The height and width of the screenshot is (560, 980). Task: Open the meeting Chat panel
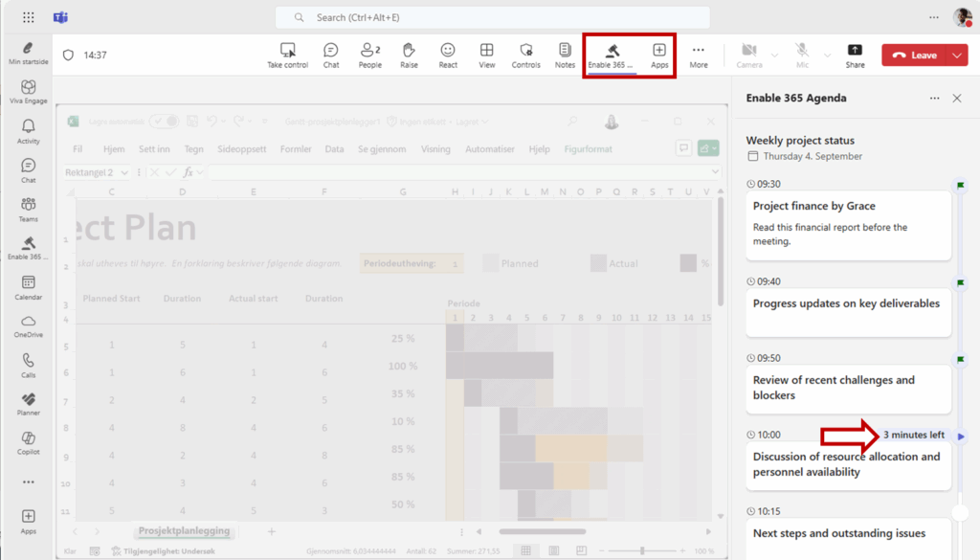(330, 55)
